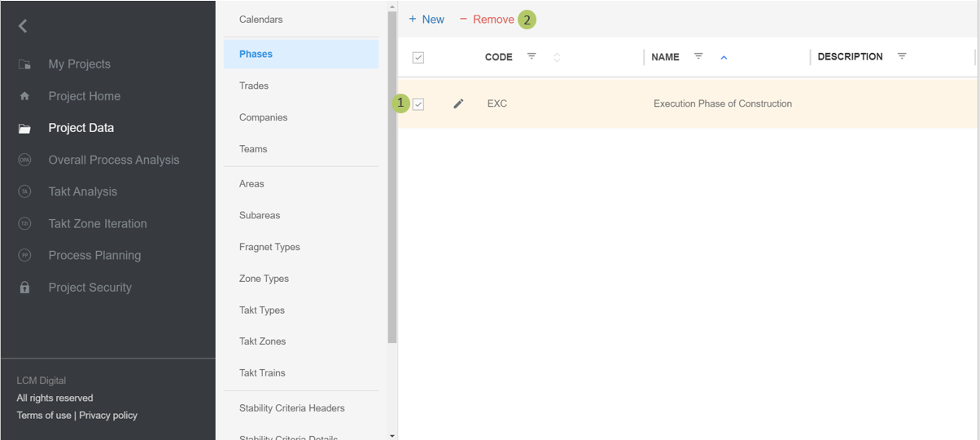Click Remove to delete selected phase
This screenshot has width=980, height=440.
[x=487, y=20]
